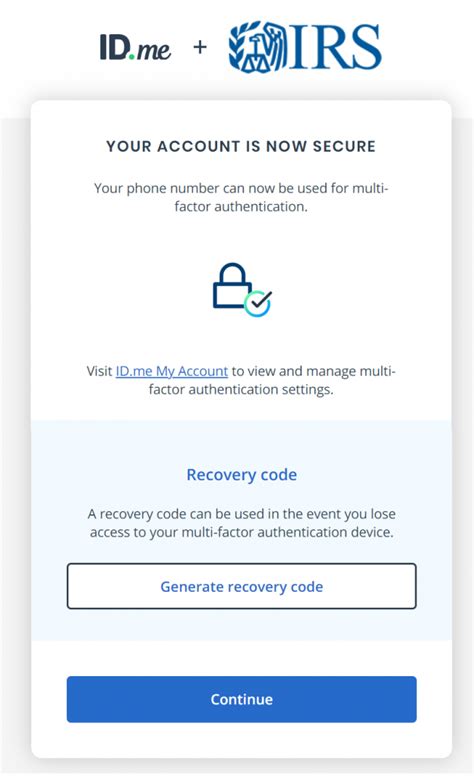Click the blue IRS wordmark letters
Screen dimensions: 474x777
pyautogui.click(x=336, y=47)
